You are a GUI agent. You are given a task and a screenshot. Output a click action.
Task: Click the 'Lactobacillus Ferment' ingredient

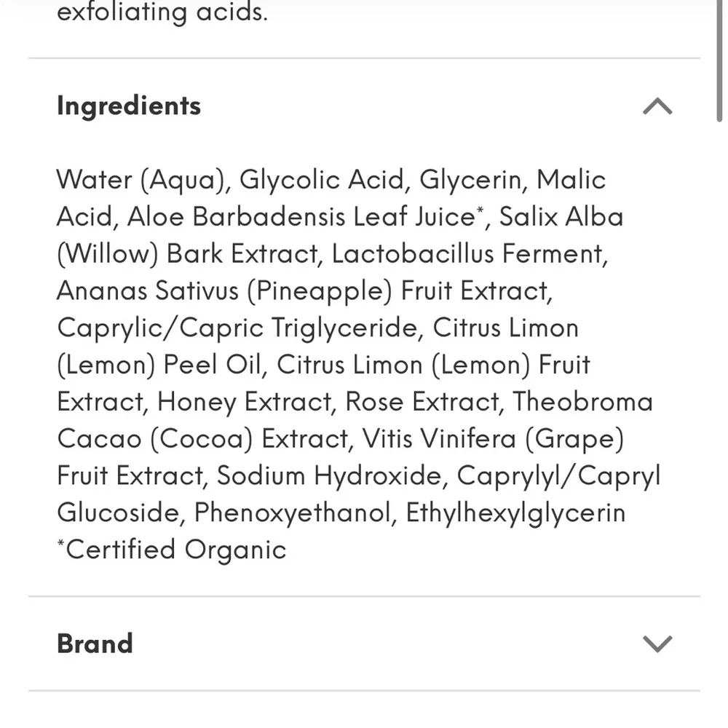pyautogui.click(x=467, y=254)
